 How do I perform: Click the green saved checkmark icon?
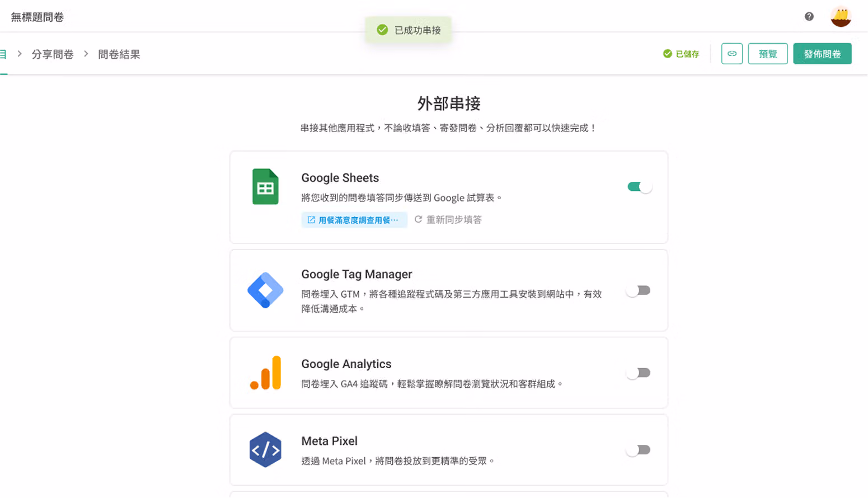click(x=667, y=54)
